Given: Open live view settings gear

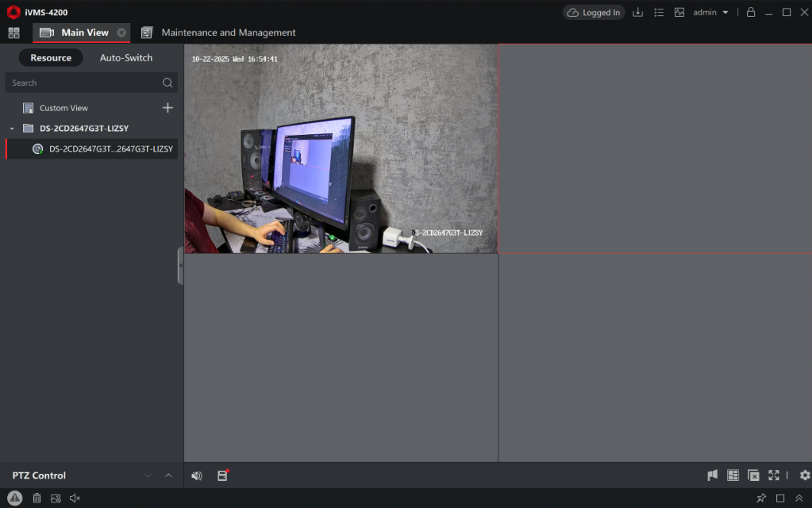Looking at the screenshot, I should [x=805, y=475].
